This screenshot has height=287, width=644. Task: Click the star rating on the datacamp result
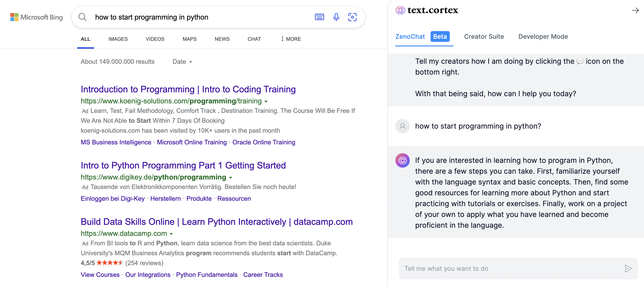click(x=110, y=262)
